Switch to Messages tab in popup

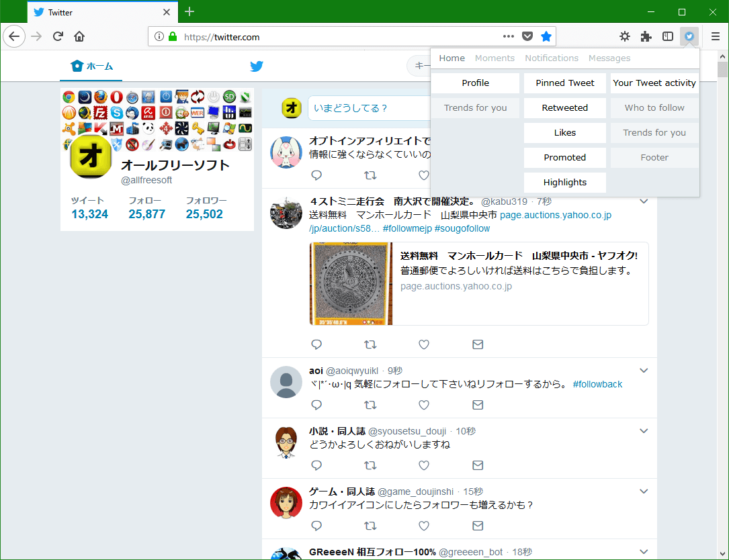(x=609, y=58)
